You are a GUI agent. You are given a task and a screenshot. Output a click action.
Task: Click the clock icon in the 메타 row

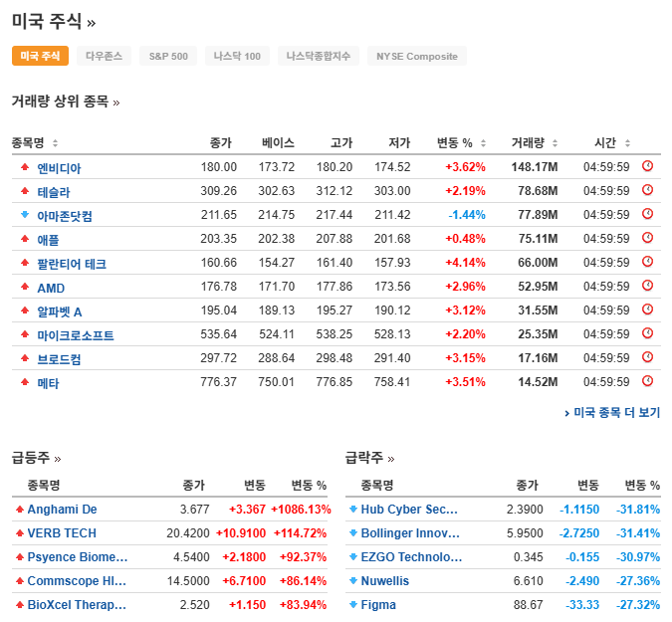click(647, 381)
